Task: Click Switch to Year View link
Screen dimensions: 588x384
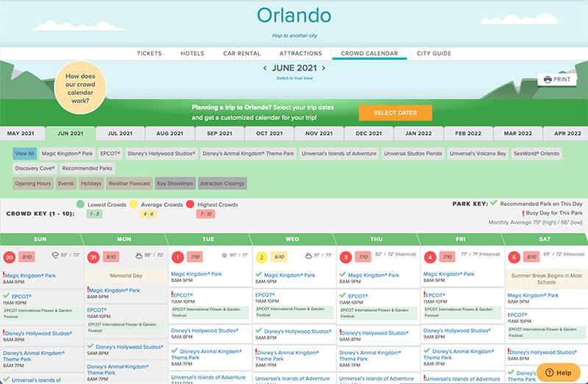Action: pos(295,78)
